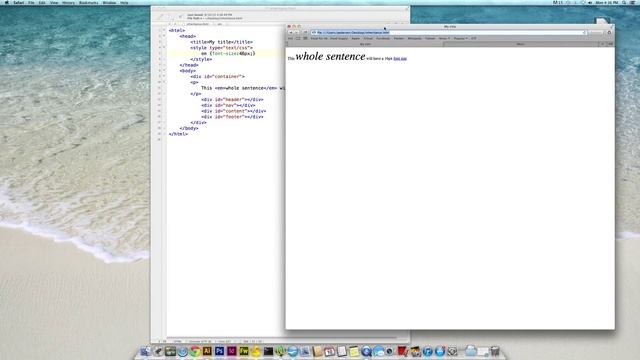Open the language popup in editor status bar
This screenshot has width=640, height=360.
[178, 341]
